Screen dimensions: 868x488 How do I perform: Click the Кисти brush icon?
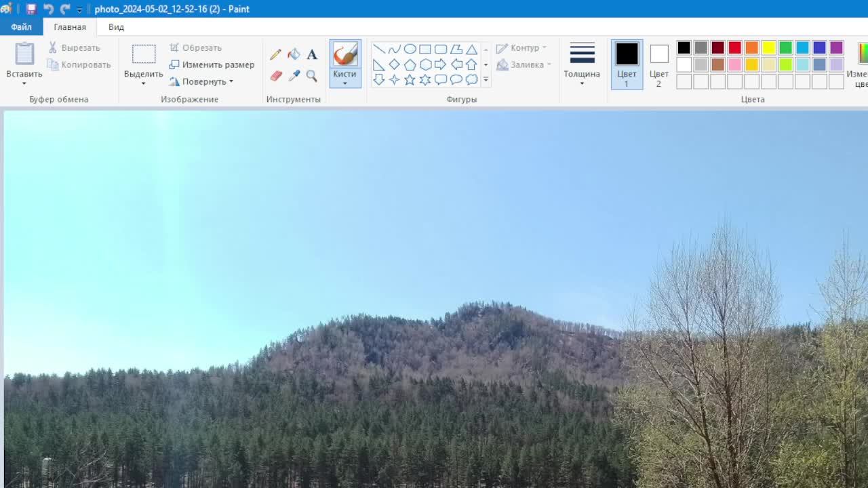coord(345,54)
